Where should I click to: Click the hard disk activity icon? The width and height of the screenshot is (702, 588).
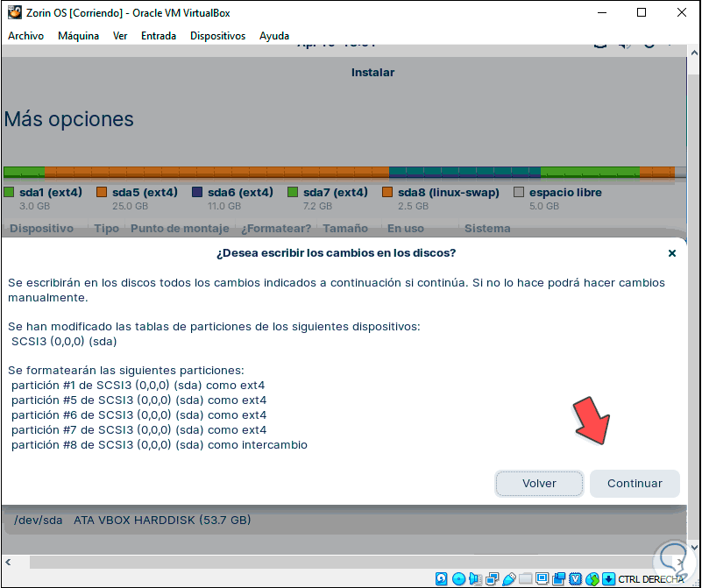pos(442,579)
